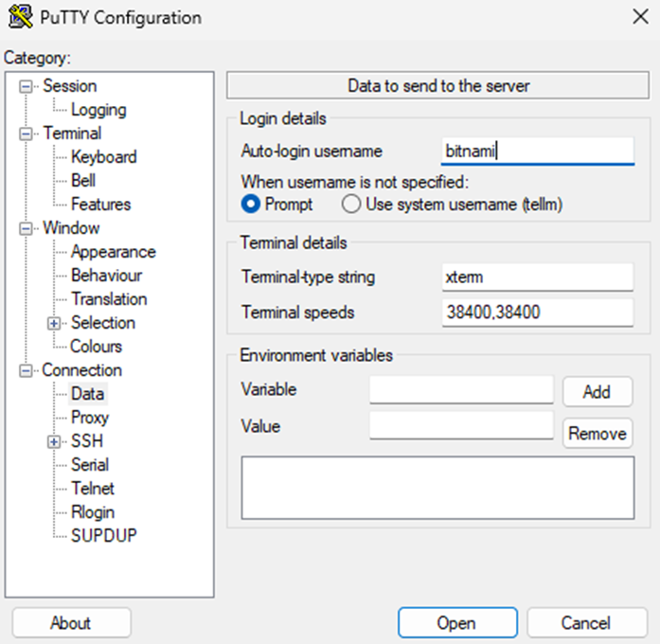Viewport: 660px width, 644px height.
Task: Open the Session category
Action: pyautogui.click(x=70, y=86)
